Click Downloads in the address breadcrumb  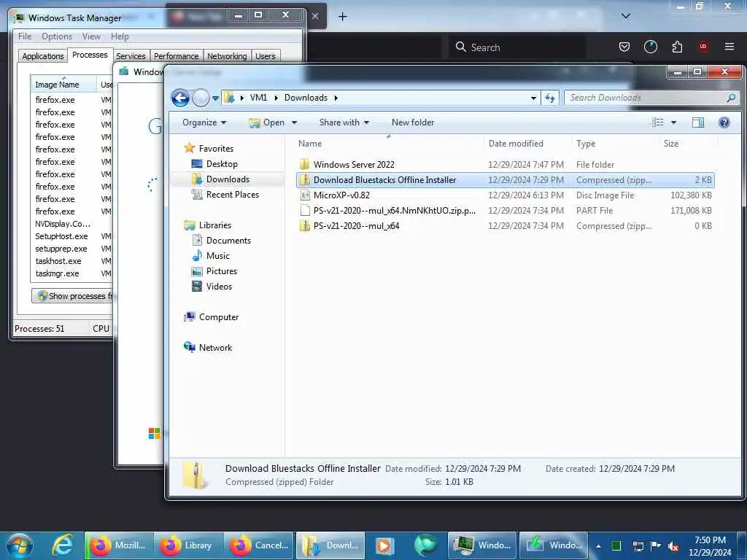[x=306, y=98]
